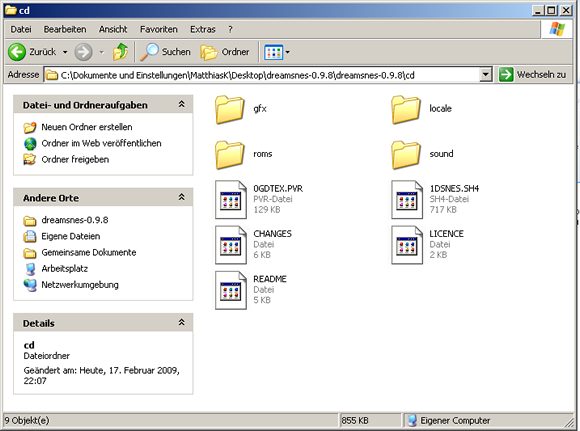
Task: Open the Suchen search tool
Action: [x=165, y=52]
